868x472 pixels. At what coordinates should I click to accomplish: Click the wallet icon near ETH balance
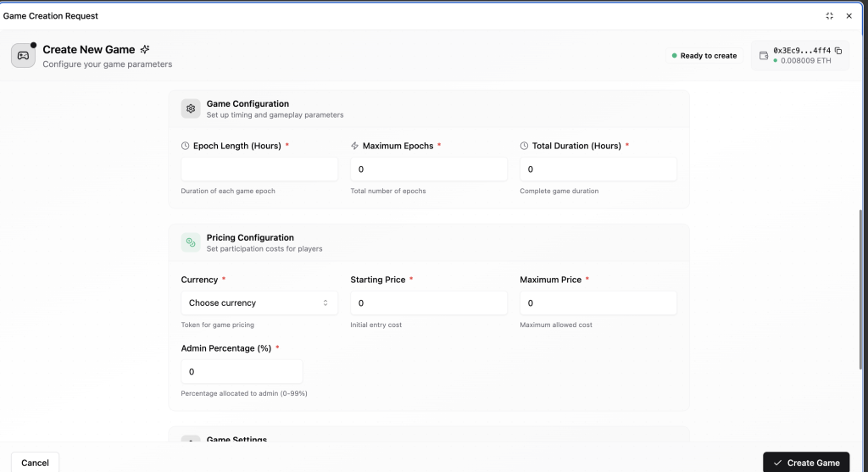pos(764,56)
